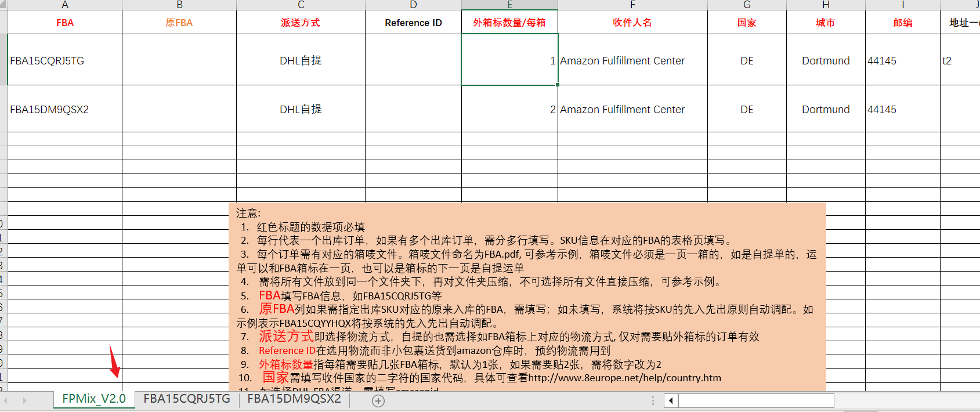Select the cell containing FBA15DM9QSX2 in column A

(65, 109)
